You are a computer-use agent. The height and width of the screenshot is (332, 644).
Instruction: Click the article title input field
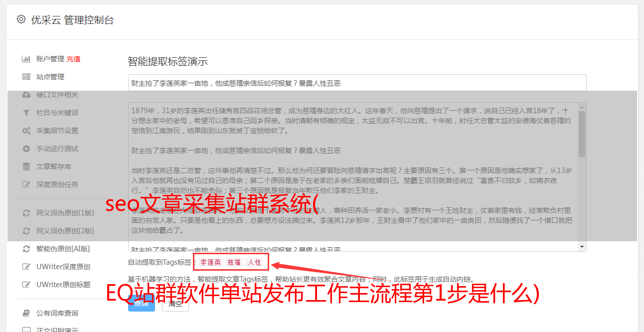(x=357, y=83)
